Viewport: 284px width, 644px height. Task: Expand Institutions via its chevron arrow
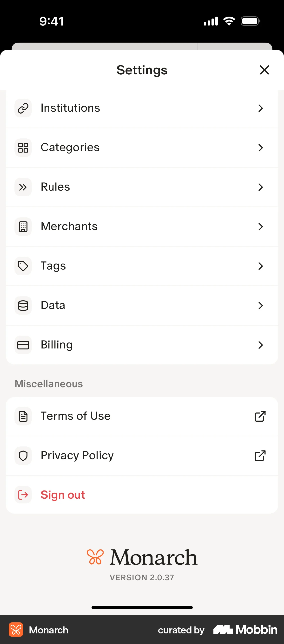tap(260, 108)
